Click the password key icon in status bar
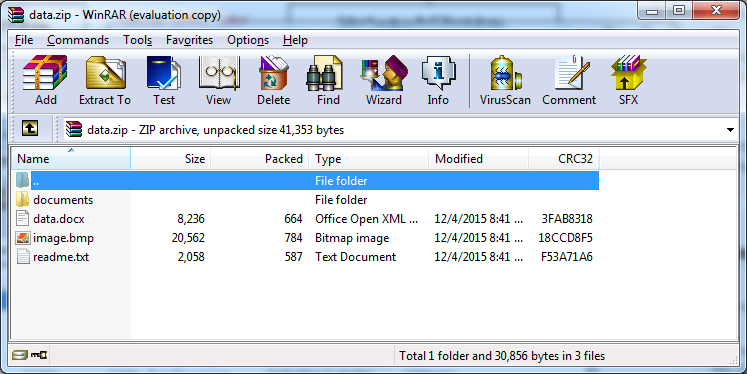This screenshot has width=747, height=374. 39,355
